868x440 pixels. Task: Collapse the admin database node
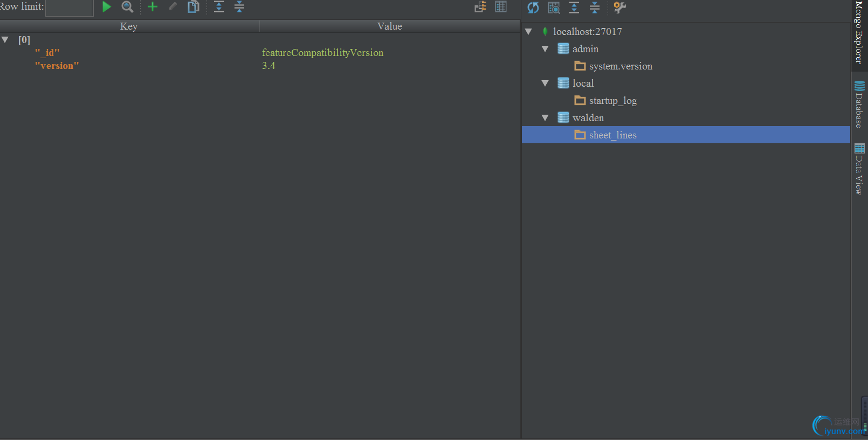(x=545, y=49)
